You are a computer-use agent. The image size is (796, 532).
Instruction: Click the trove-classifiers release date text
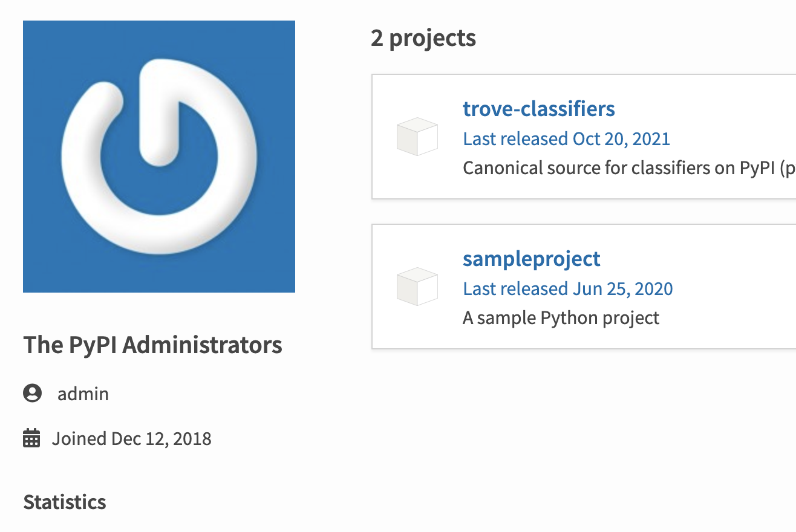click(x=566, y=138)
